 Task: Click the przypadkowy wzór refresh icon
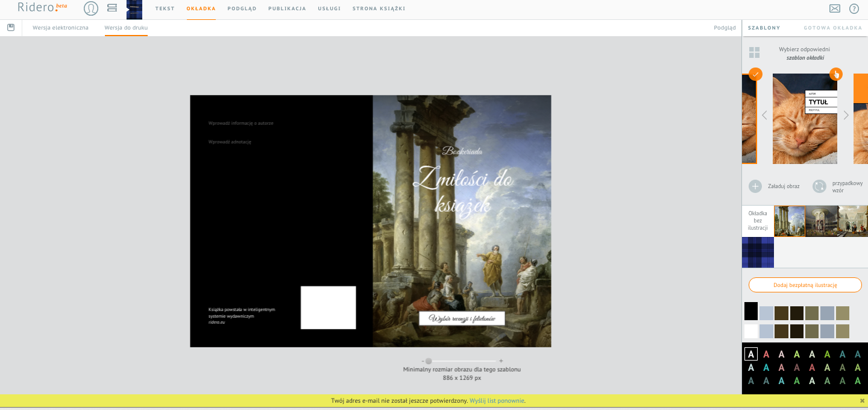pyautogui.click(x=819, y=186)
